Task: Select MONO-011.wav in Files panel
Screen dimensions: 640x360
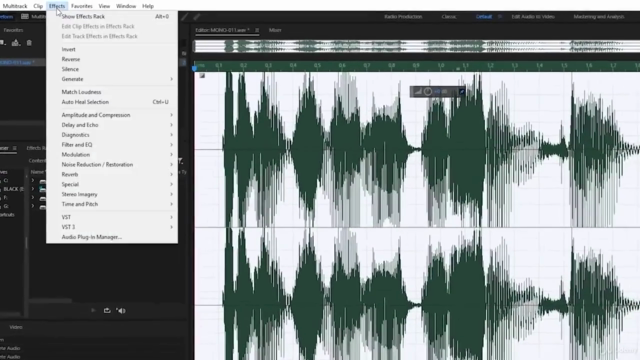Action: pos(18,62)
